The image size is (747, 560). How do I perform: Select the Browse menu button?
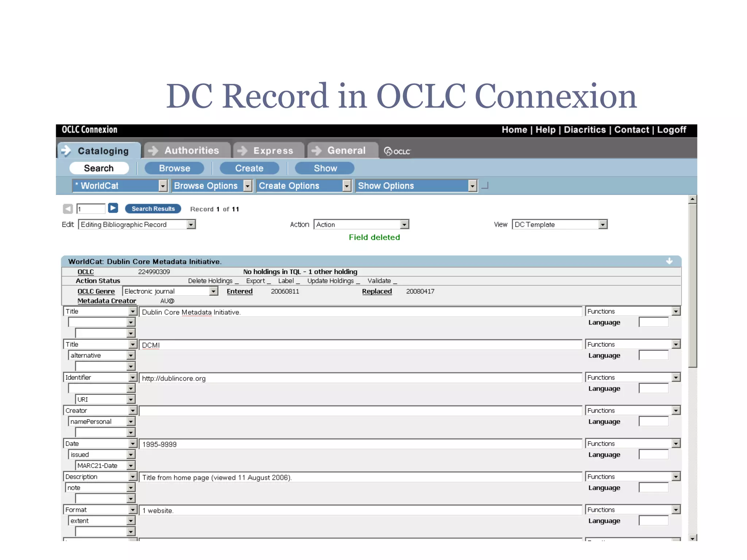[174, 168]
